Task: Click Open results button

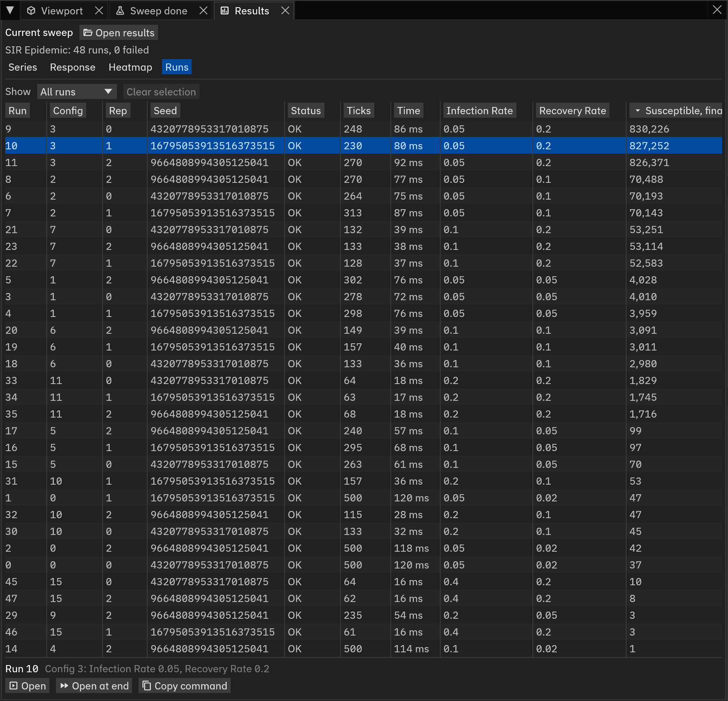Action: pyautogui.click(x=119, y=33)
